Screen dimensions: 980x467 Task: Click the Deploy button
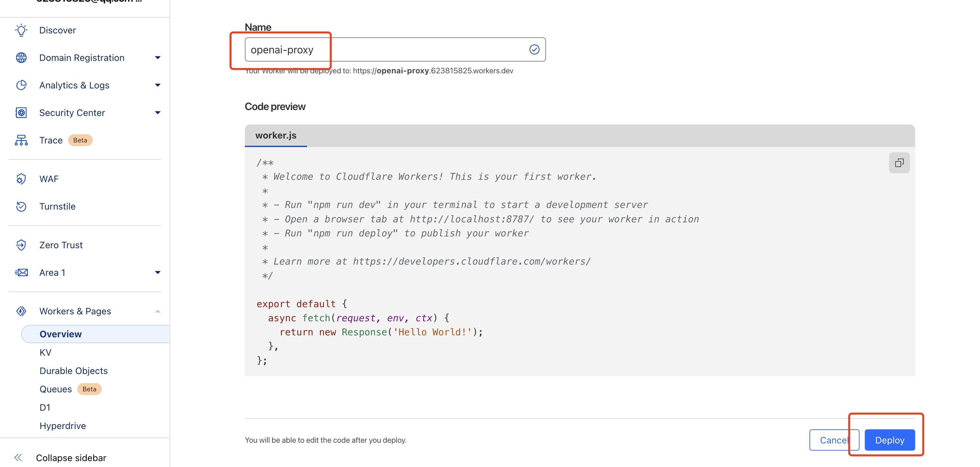(889, 440)
